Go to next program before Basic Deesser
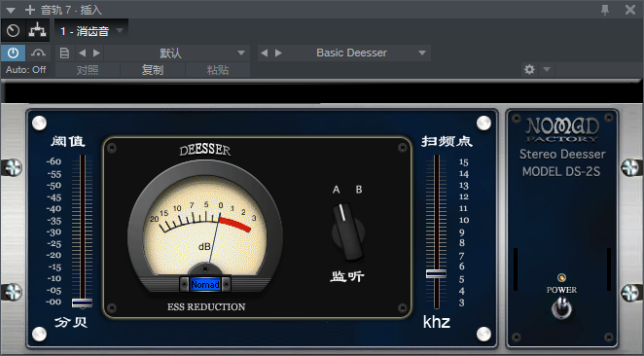This screenshot has width=644, height=356. pos(278,53)
